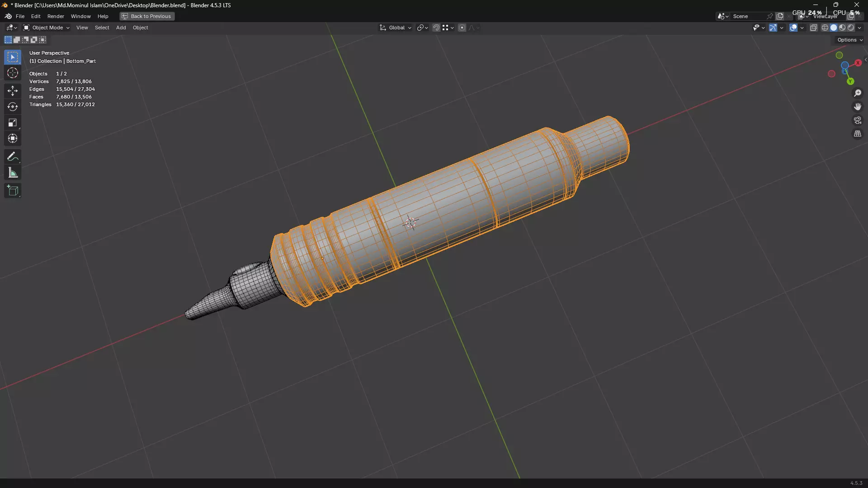The width and height of the screenshot is (868, 488).
Task: Switch perspective/orthographic grid icon
Action: [x=858, y=134]
